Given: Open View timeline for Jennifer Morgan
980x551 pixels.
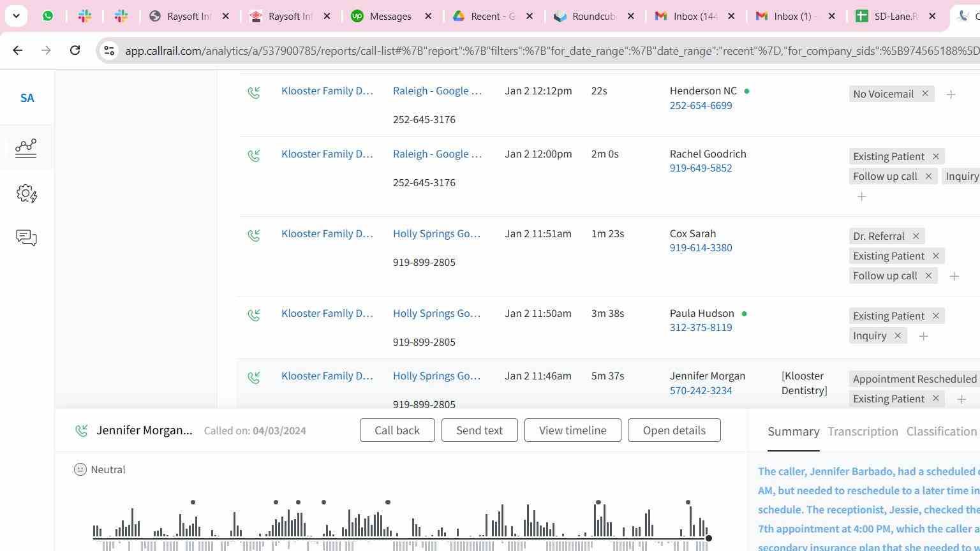Looking at the screenshot, I should (572, 430).
